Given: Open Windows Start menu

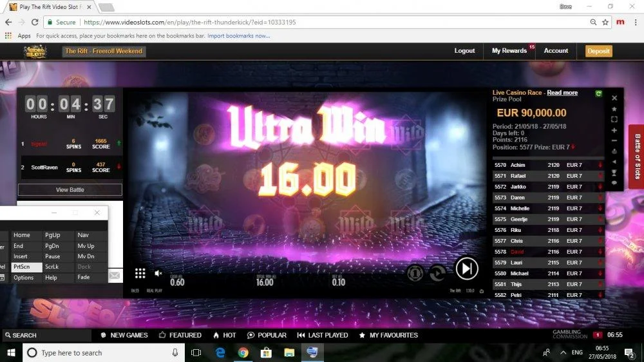Looking at the screenshot, I should tap(11, 352).
